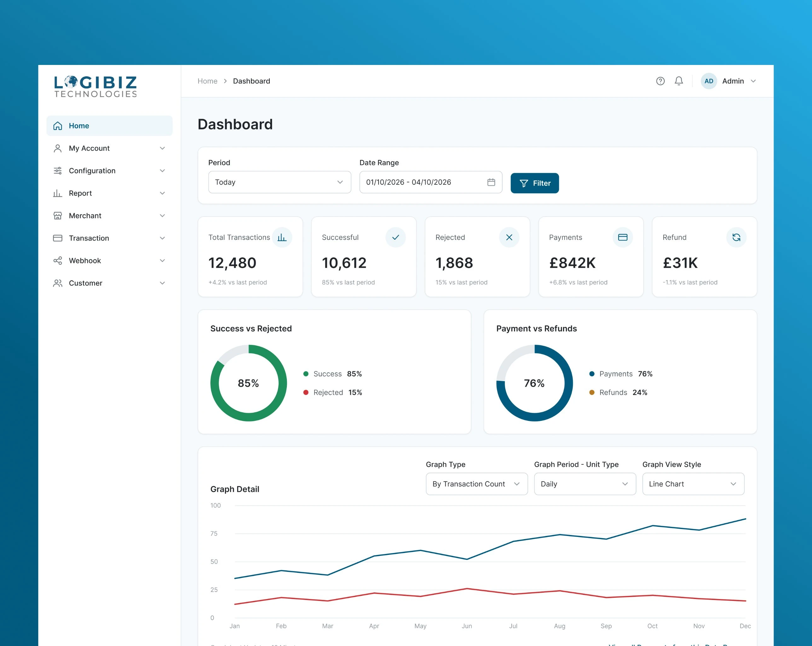Click the Logibiz Technologies logo
Viewport: 812px width, 646px height.
(x=96, y=86)
